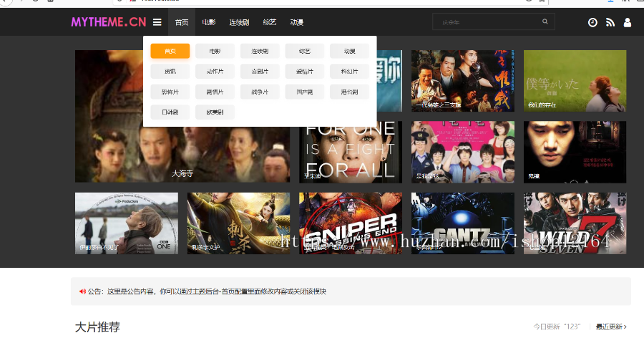
Task: Click the 公告 announcement text
Action: pyautogui.click(x=207, y=291)
